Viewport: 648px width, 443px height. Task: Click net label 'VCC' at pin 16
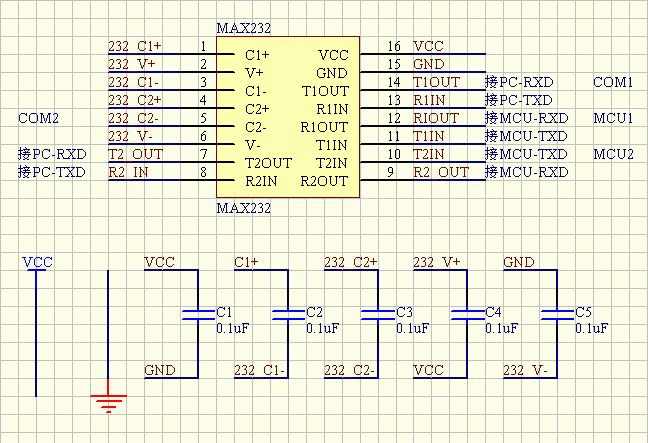(x=429, y=46)
